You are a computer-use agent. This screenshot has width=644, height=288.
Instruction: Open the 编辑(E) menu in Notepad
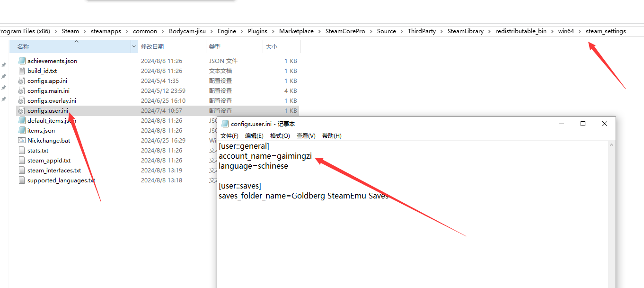click(254, 136)
